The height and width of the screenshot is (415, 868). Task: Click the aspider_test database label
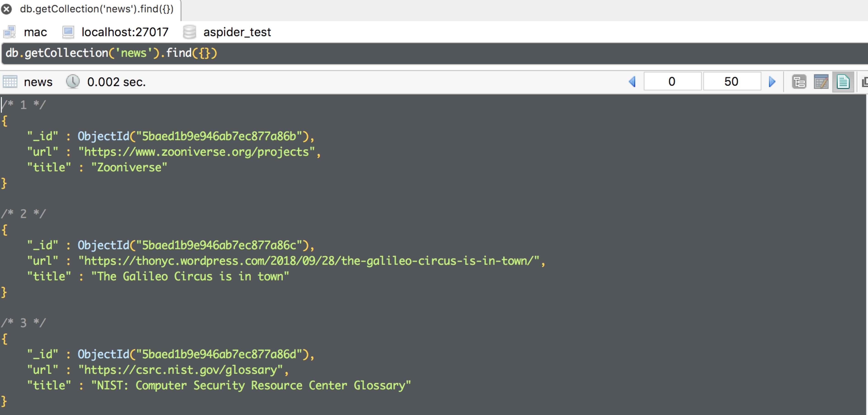[x=237, y=32]
